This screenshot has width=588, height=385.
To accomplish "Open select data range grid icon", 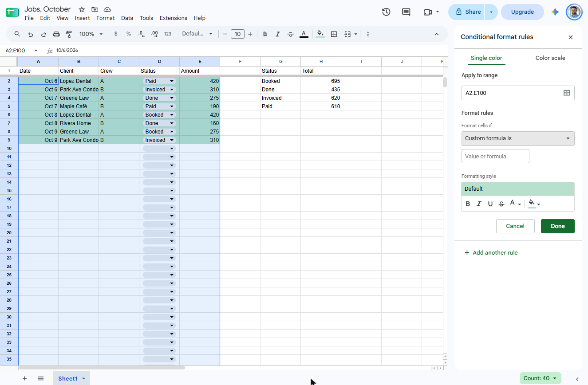I will click(x=567, y=93).
